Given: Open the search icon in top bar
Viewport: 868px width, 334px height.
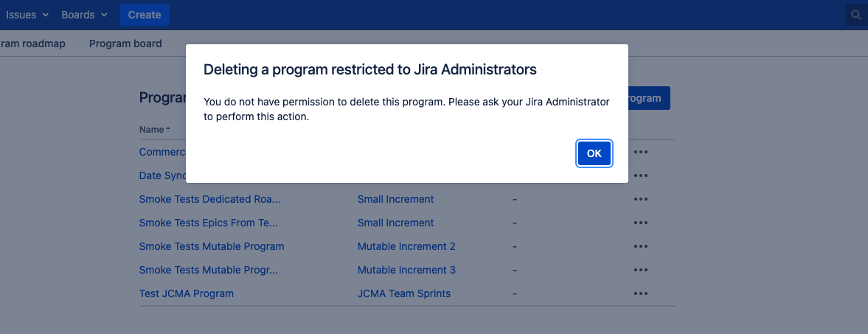Looking at the screenshot, I should pos(856,15).
